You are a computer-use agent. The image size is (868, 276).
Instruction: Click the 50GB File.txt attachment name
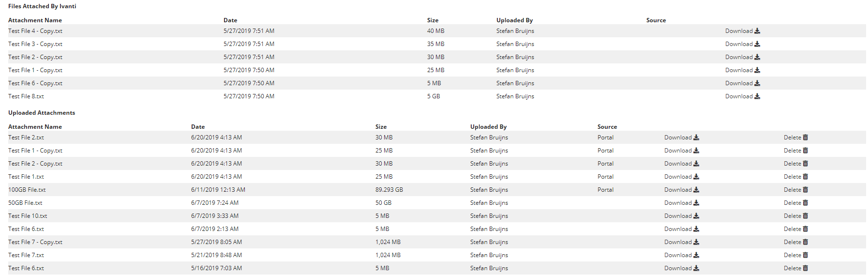click(25, 203)
